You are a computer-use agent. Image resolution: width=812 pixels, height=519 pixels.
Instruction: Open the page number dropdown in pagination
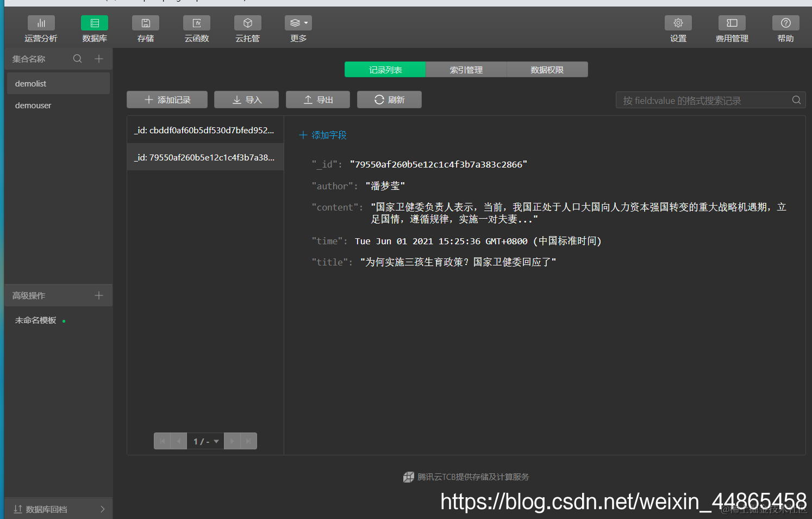(205, 441)
